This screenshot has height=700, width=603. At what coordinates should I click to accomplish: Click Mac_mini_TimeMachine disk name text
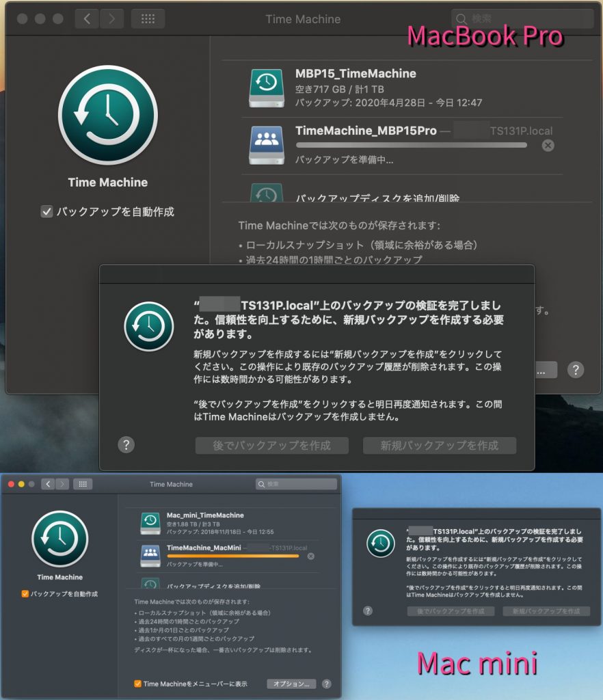coord(205,515)
